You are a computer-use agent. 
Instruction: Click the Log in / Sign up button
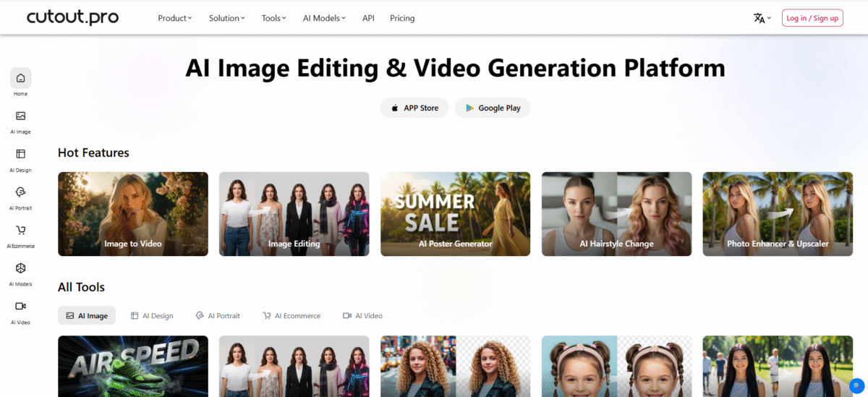pyautogui.click(x=812, y=18)
